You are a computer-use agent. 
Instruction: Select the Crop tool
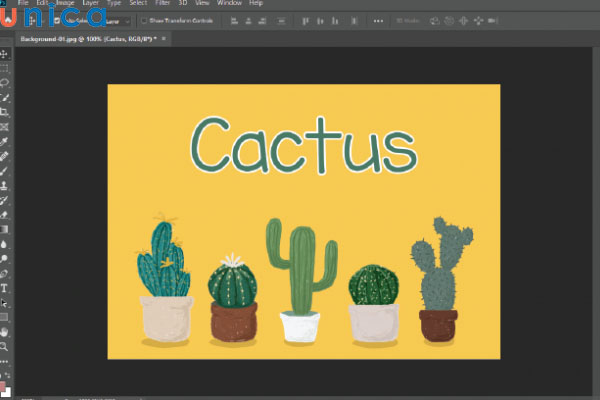5,113
